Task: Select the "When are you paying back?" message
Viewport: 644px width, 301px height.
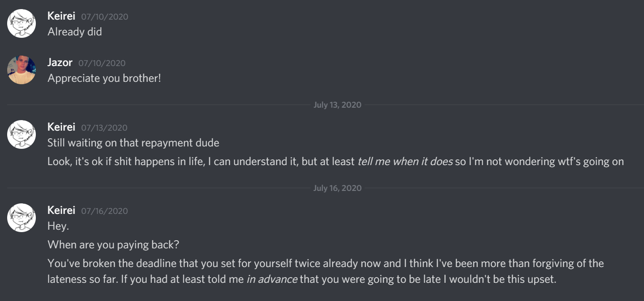Action: 114,245
